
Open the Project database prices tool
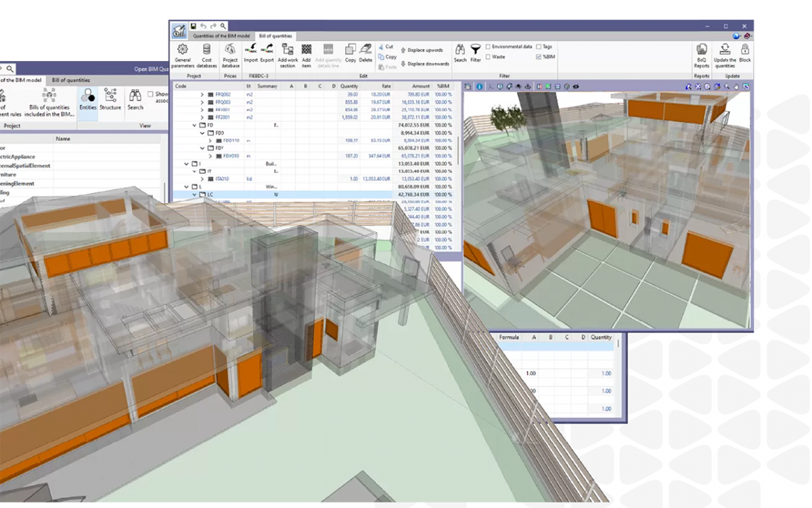click(x=230, y=55)
